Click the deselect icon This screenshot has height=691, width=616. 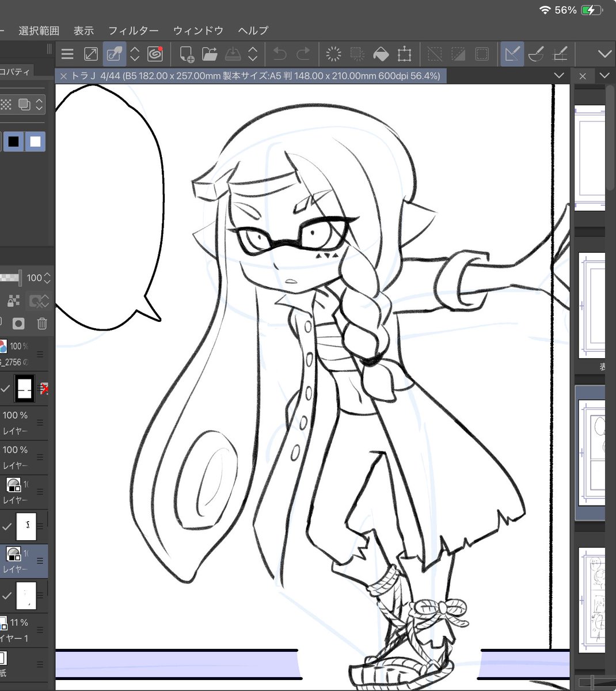pyautogui.click(x=435, y=54)
